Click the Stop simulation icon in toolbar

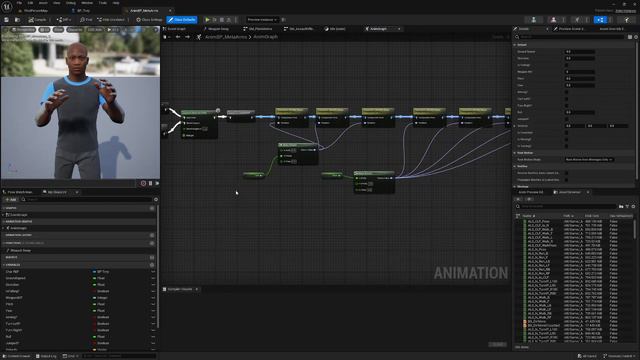pyautogui.click(x=222, y=20)
